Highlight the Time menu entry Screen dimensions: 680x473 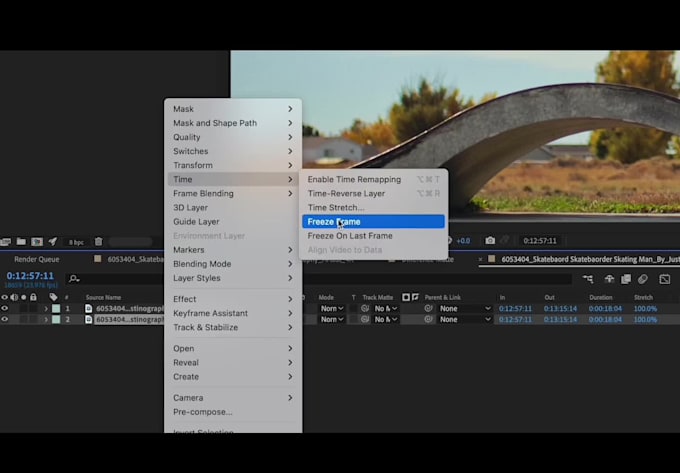coord(233,179)
